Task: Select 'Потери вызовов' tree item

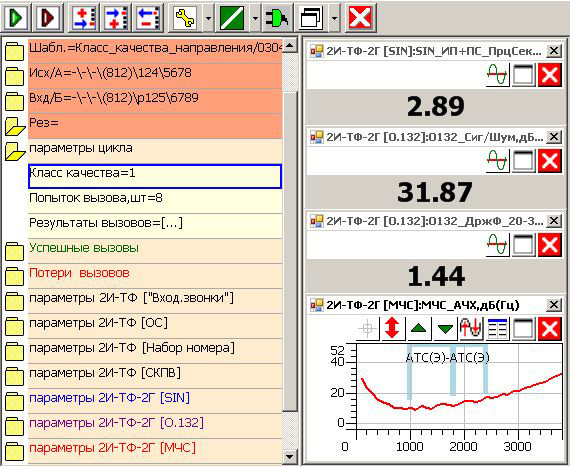Action: [79, 273]
